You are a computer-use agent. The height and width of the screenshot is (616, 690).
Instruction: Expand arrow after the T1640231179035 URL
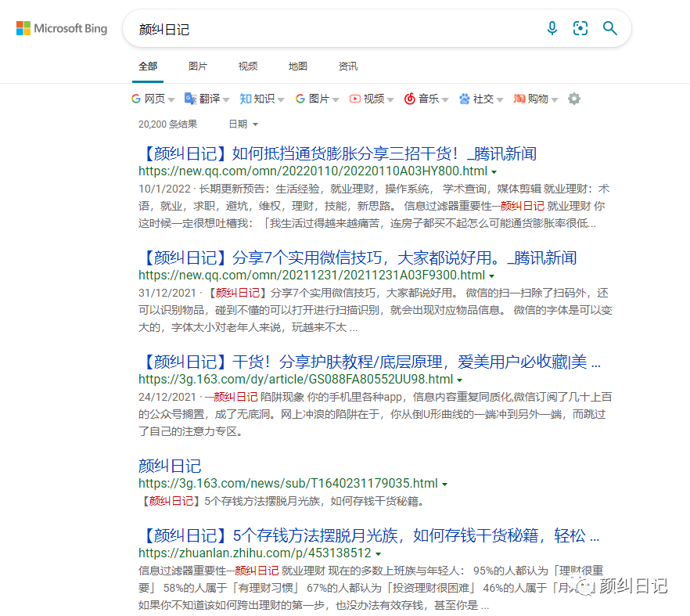pos(445,485)
